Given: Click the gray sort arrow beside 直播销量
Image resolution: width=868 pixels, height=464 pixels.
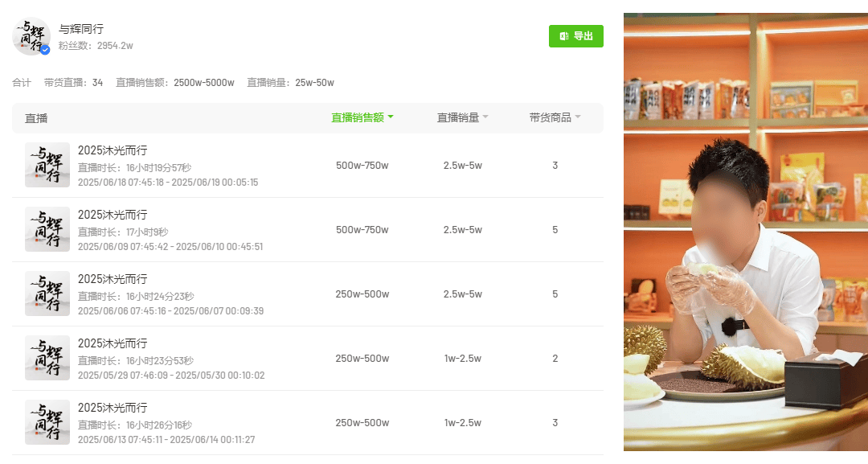Looking at the screenshot, I should (485, 117).
